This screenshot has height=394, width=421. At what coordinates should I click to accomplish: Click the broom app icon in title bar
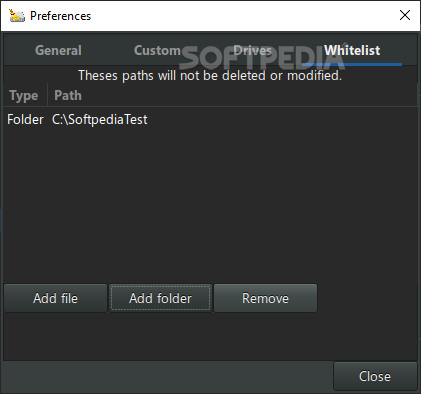click(17, 15)
